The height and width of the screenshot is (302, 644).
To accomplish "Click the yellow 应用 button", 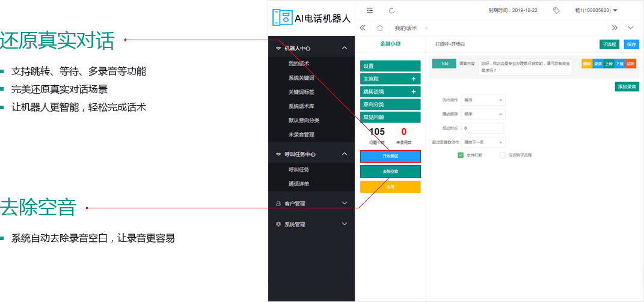I will [390, 187].
